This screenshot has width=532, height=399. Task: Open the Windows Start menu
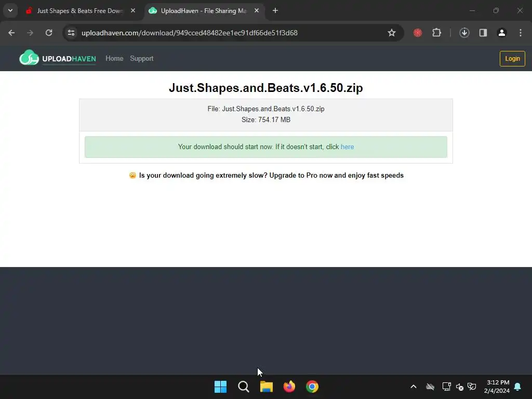220,387
